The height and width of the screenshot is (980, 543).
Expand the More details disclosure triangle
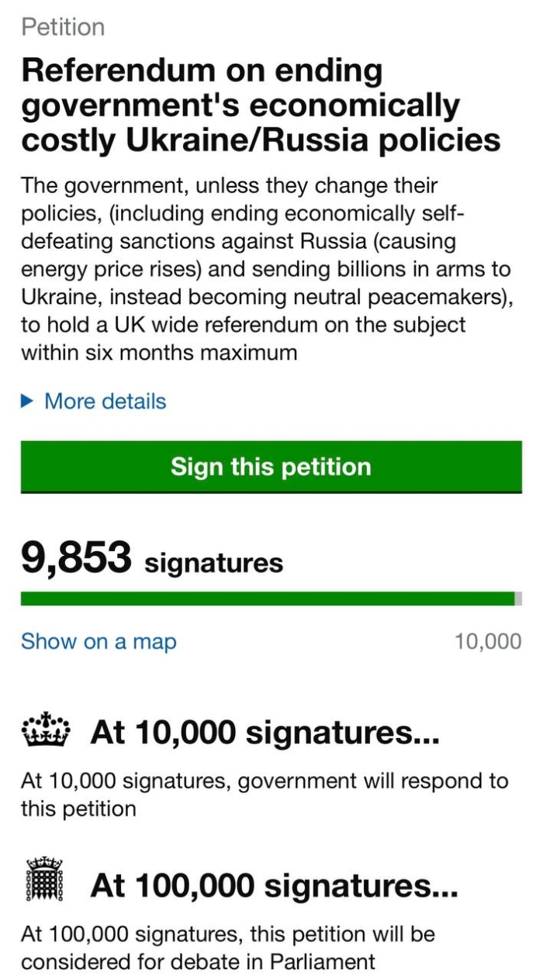click(x=27, y=401)
